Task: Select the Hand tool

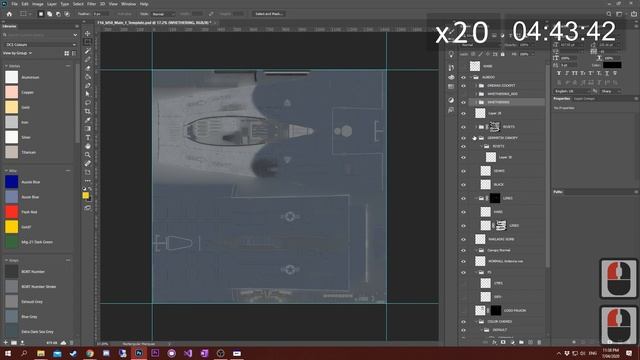Action: [88, 146]
